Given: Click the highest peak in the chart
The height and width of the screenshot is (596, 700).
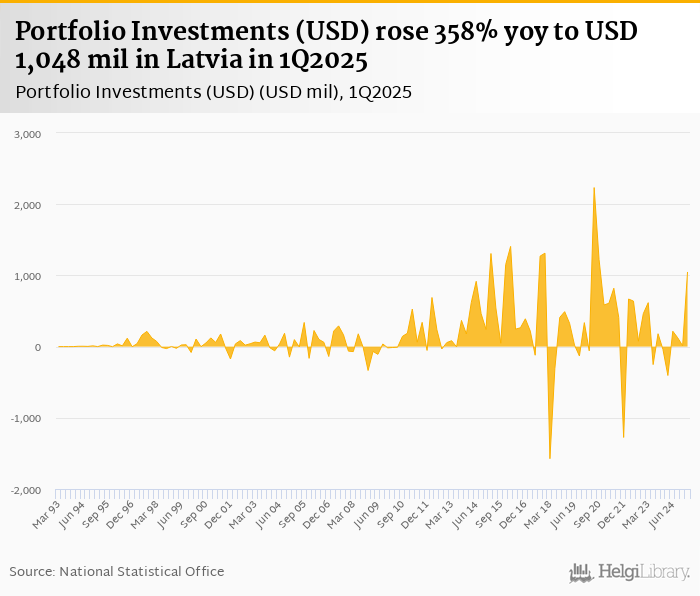Looking at the screenshot, I should [594, 190].
